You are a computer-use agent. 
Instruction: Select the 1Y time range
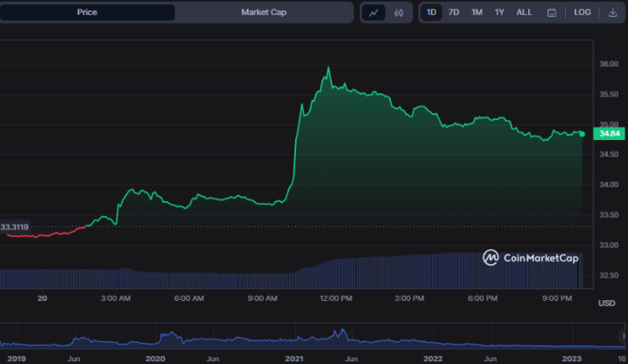(x=499, y=12)
